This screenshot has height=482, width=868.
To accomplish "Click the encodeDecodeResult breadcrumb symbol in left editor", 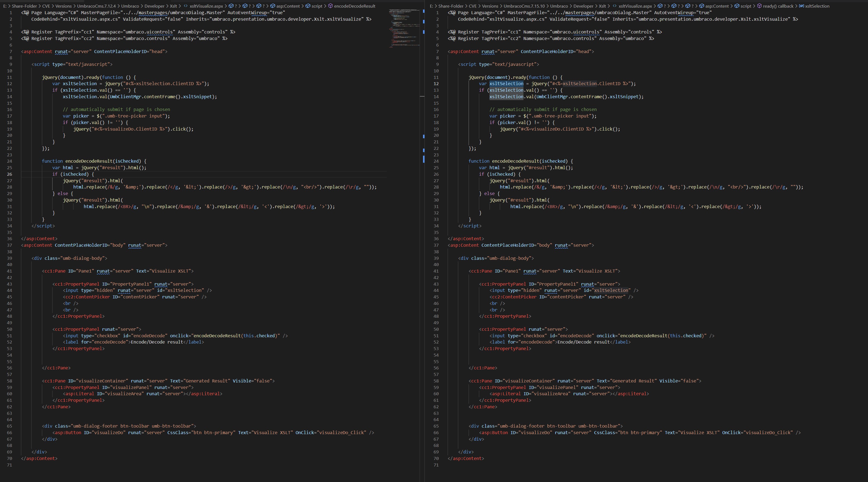I will click(x=355, y=6).
